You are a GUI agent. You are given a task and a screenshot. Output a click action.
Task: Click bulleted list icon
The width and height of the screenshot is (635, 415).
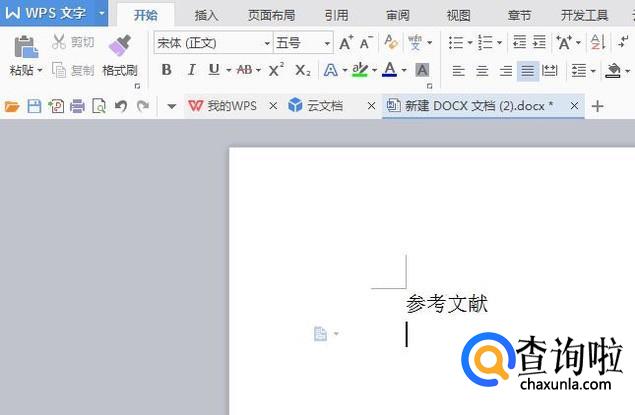(x=456, y=42)
